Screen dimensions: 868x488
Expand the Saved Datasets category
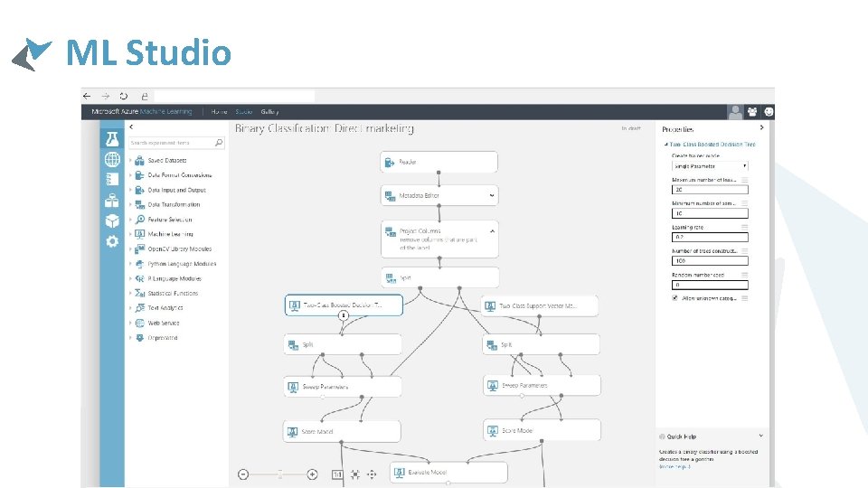tap(130, 161)
